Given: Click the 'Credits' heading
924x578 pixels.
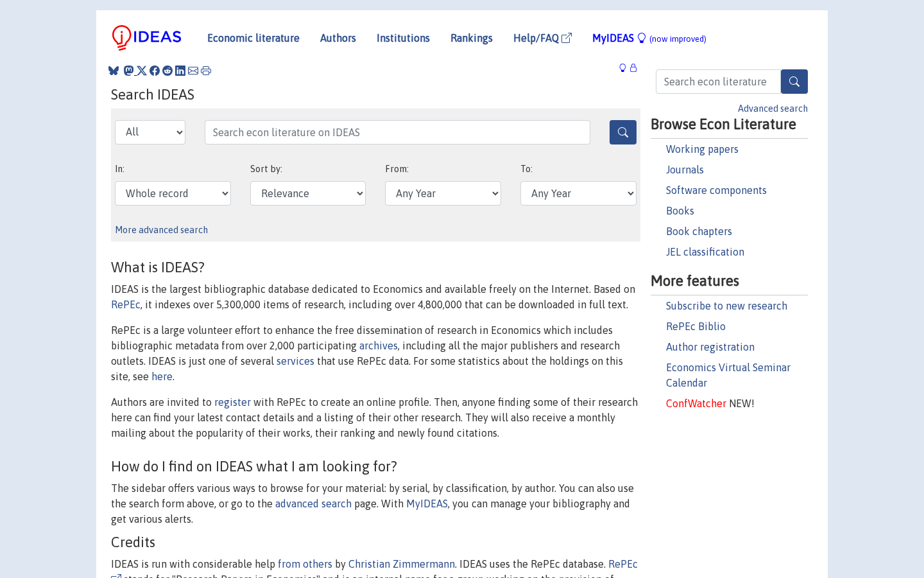Looking at the screenshot, I should (133, 542).
